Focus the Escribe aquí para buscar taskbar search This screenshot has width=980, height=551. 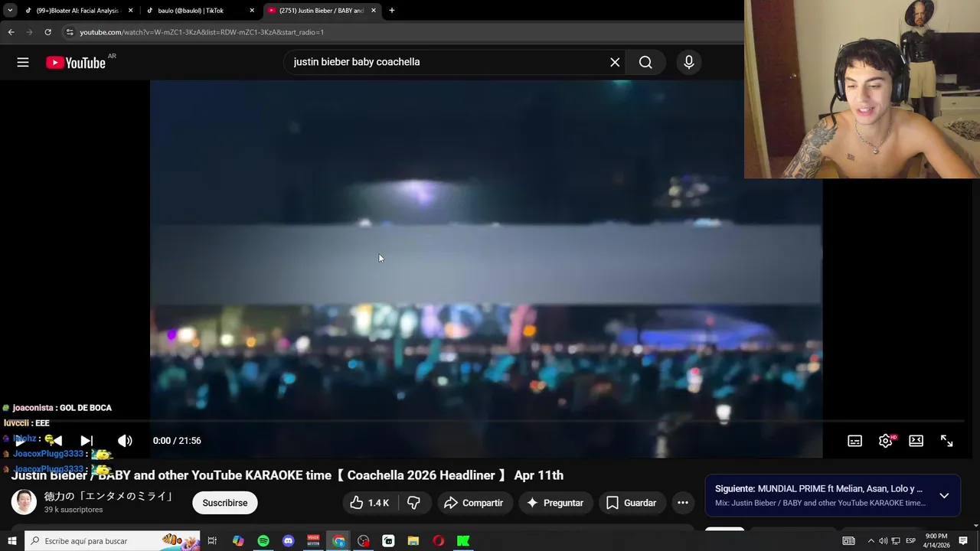pos(113,541)
